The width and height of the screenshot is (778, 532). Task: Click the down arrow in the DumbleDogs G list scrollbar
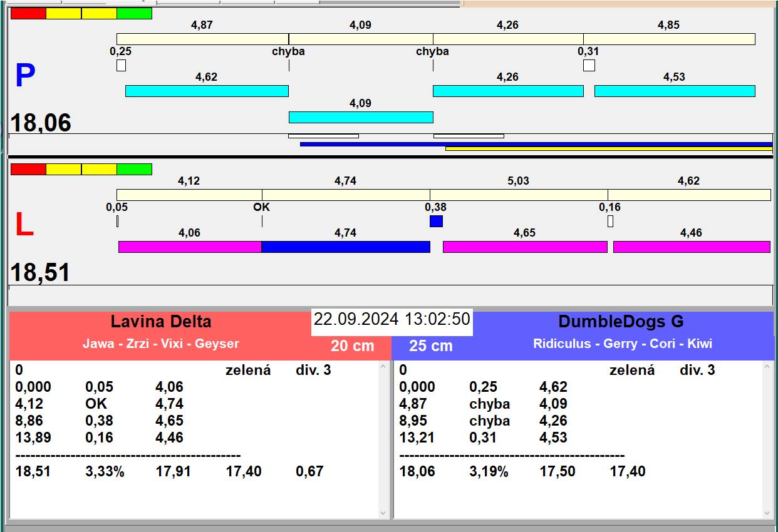[x=767, y=513]
